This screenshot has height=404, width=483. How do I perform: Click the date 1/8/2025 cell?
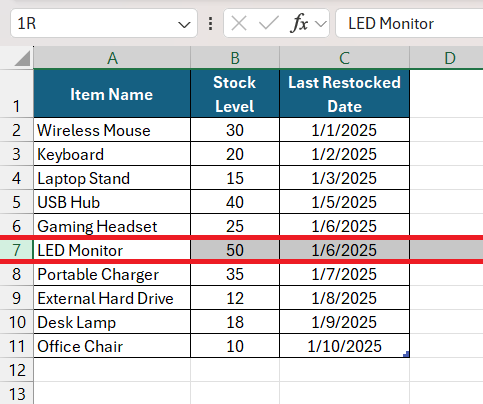click(344, 298)
